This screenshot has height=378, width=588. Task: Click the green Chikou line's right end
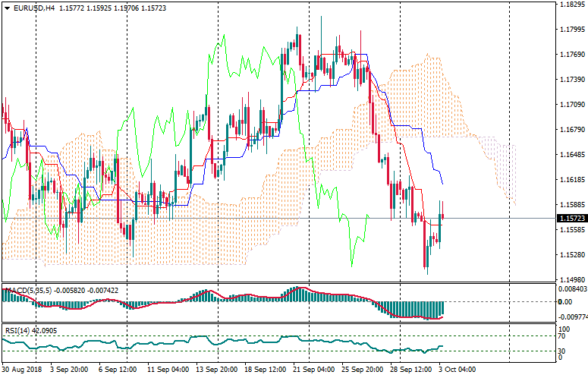(x=368, y=215)
